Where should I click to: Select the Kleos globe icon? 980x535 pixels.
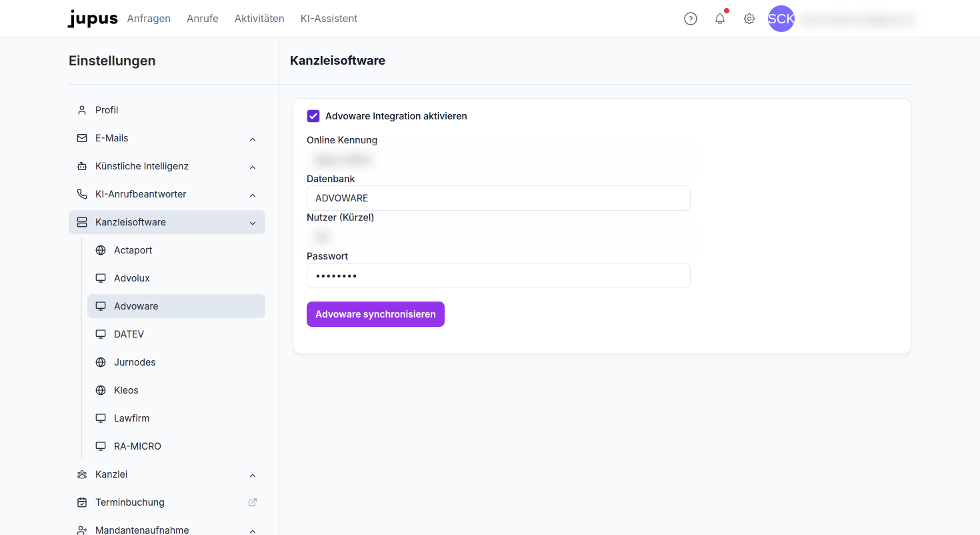point(101,390)
